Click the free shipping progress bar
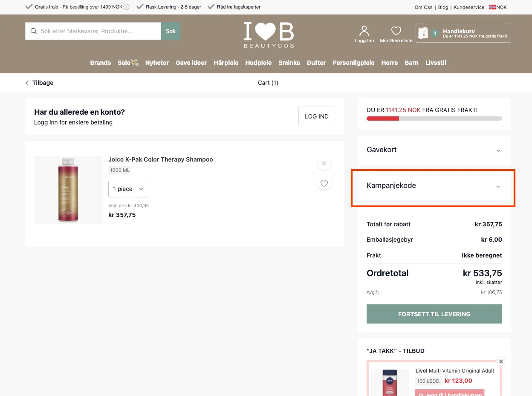This screenshot has height=396, width=532. 434,119
